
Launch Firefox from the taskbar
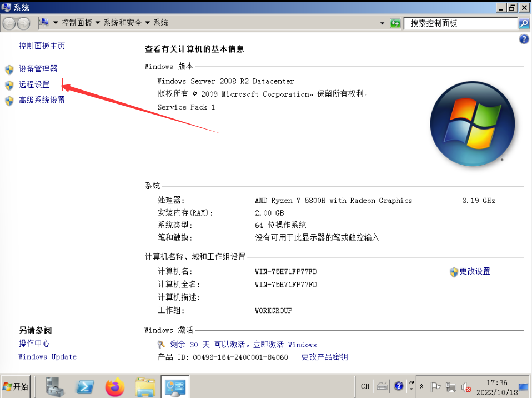(115, 387)
